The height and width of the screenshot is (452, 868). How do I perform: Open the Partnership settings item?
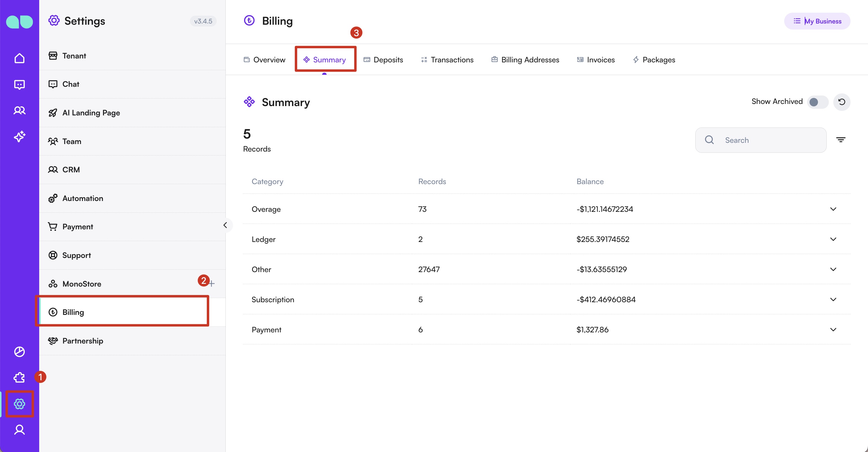(x=83, y=341)
